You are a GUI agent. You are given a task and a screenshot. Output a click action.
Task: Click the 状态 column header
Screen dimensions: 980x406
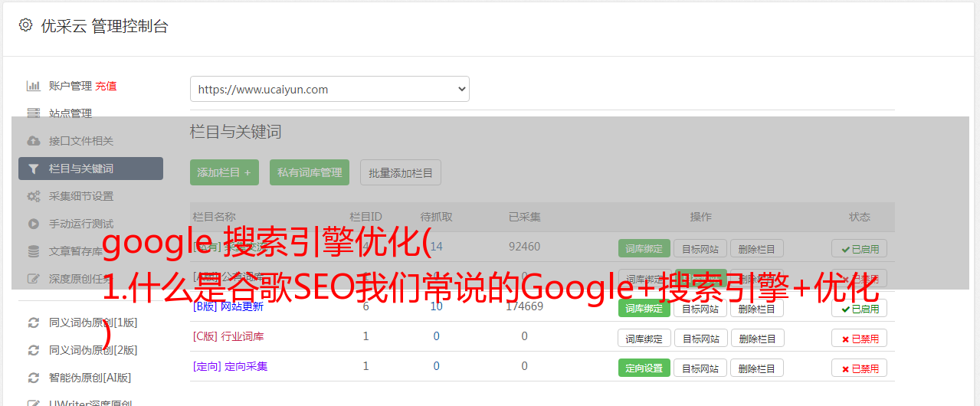(860, 217)
